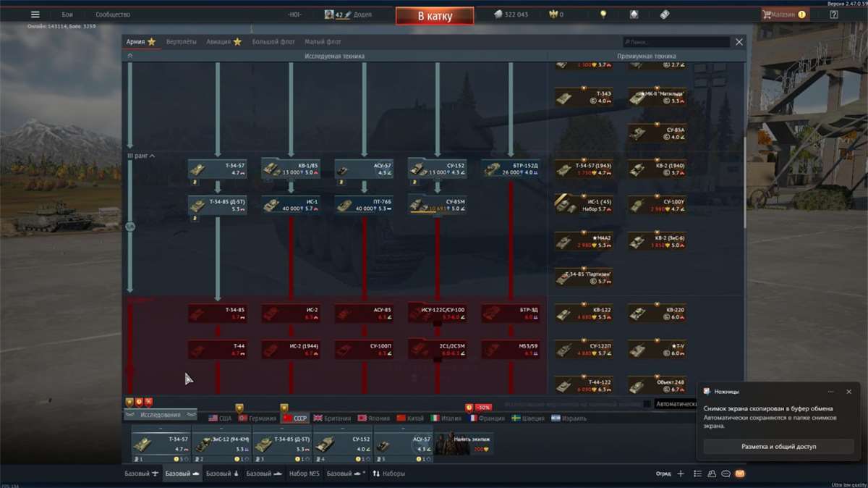The width and height of the screenshot is (868, 488).
Task: Open the list icon right of squad plus
Action: click(x=697, y=474)
